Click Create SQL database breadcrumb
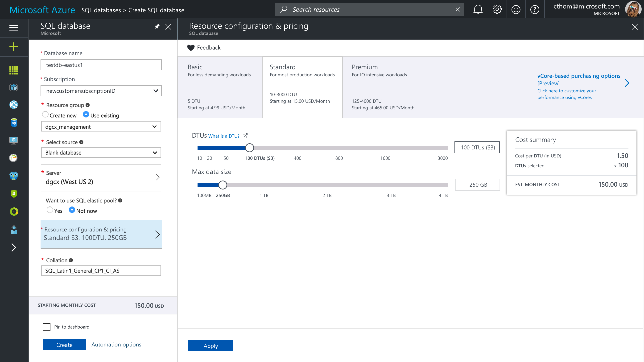The height and width of the screenshot is (362, 644). click(x=156, y=10)
